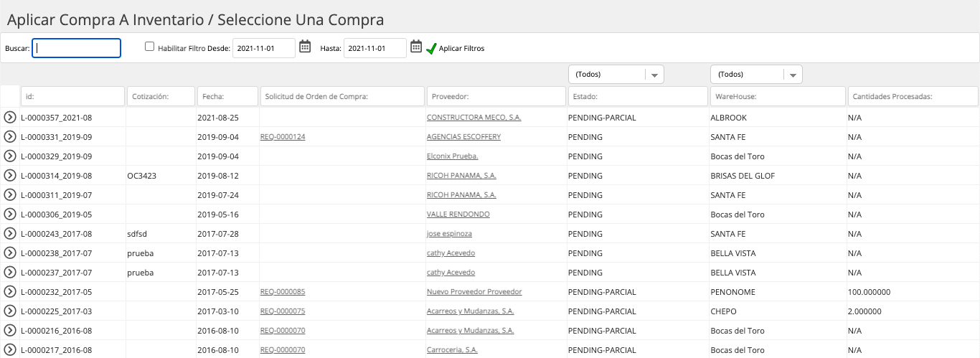Image resolution: width=980 pixels, height=358 pixels.
Task: Select warehouse cell PENONOME
Action: coord(732,291)
